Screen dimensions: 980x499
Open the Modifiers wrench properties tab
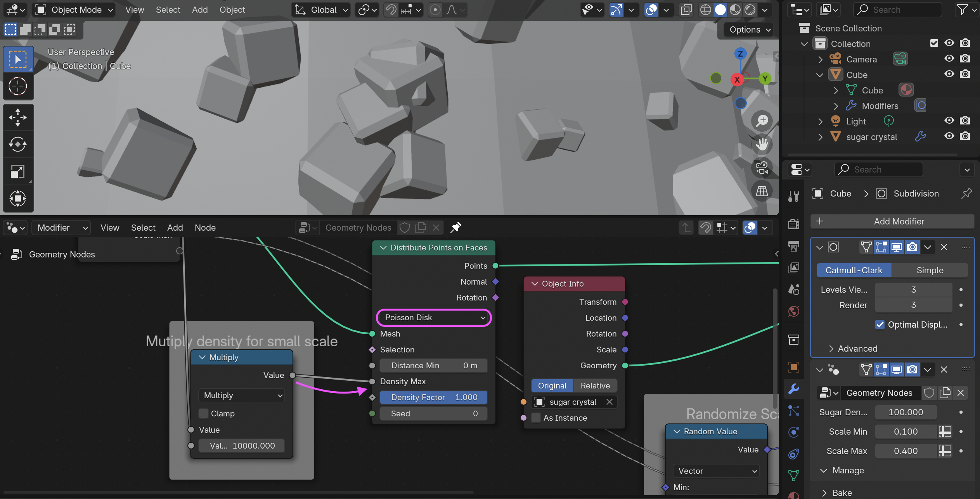[794, 389]
